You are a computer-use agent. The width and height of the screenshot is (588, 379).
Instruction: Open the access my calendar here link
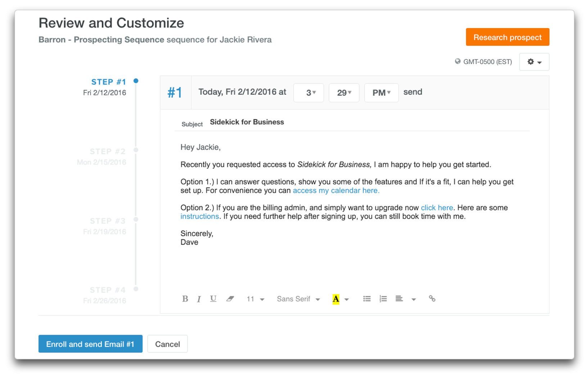336,191
